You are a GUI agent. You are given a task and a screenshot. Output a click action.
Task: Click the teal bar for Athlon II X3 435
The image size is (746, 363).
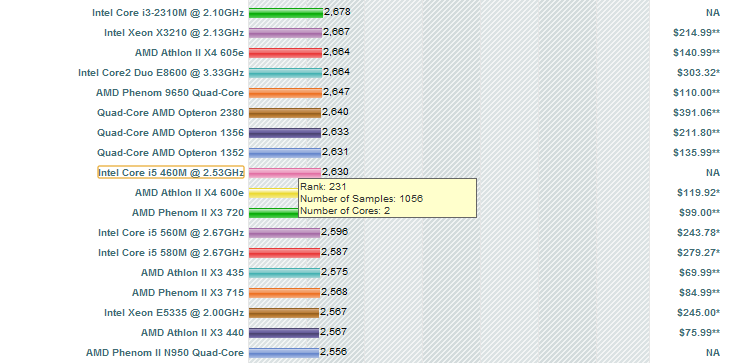point(285,273)
